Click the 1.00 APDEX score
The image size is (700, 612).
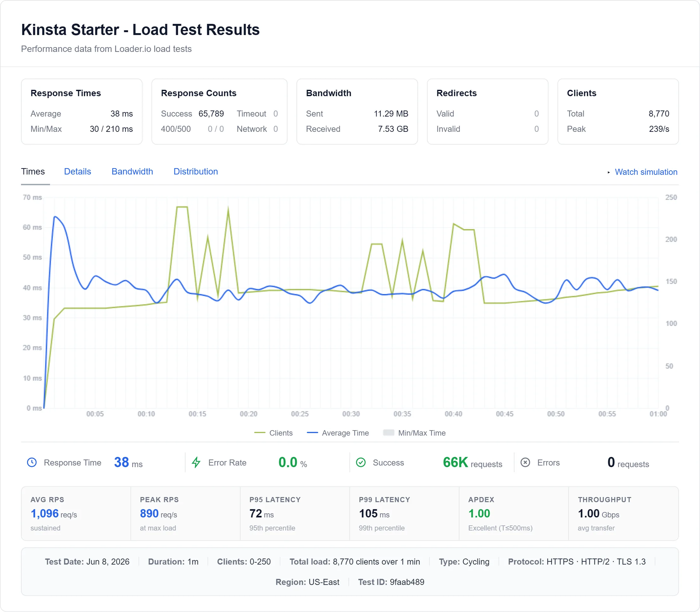click(x=479, y=514)
